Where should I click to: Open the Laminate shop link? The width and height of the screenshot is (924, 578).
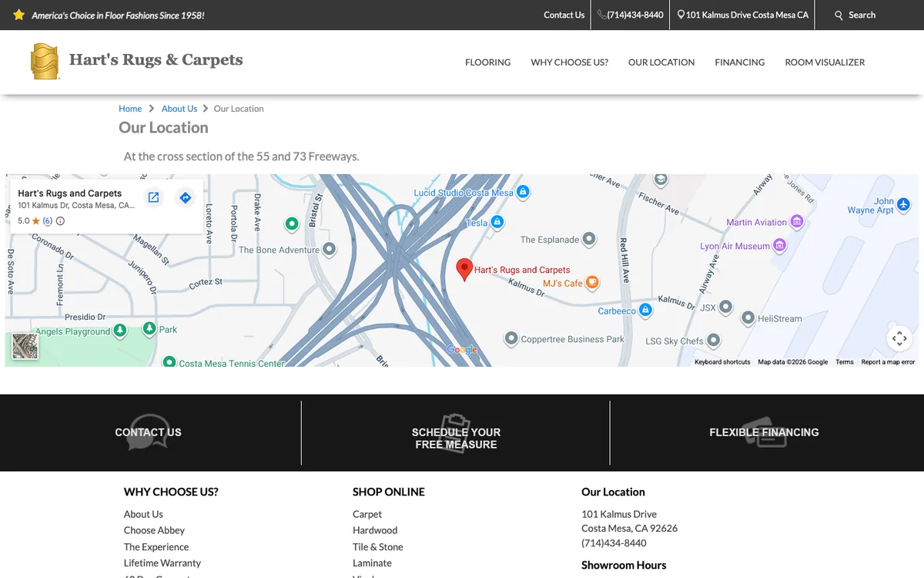click(372, 563)
